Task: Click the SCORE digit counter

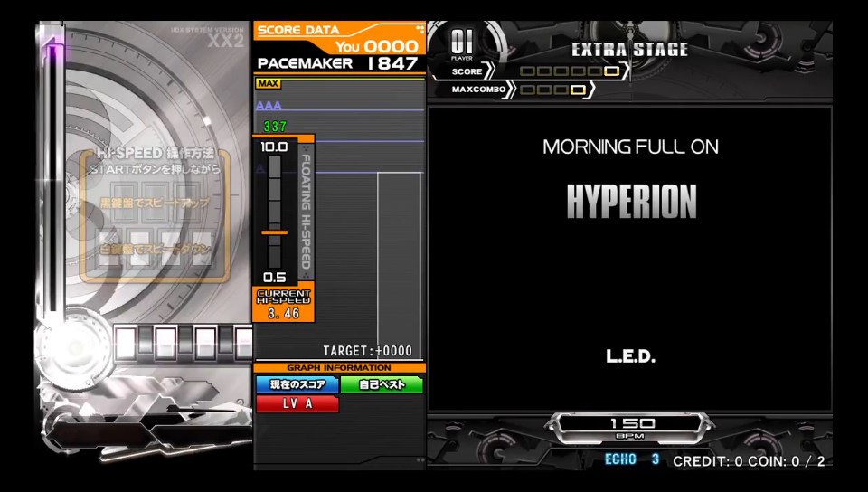Action: click(x=570, y=71)
